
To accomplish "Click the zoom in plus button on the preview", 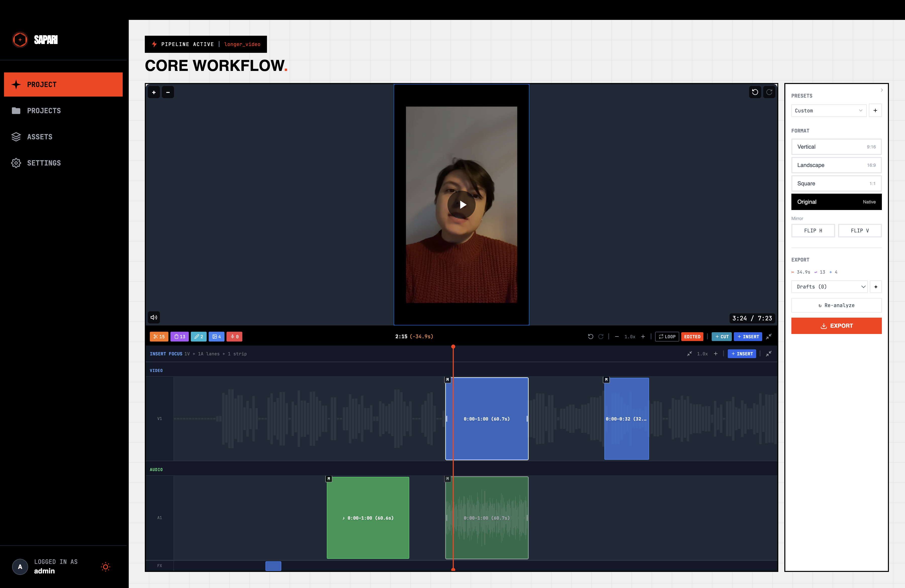I will coord(154,92).
